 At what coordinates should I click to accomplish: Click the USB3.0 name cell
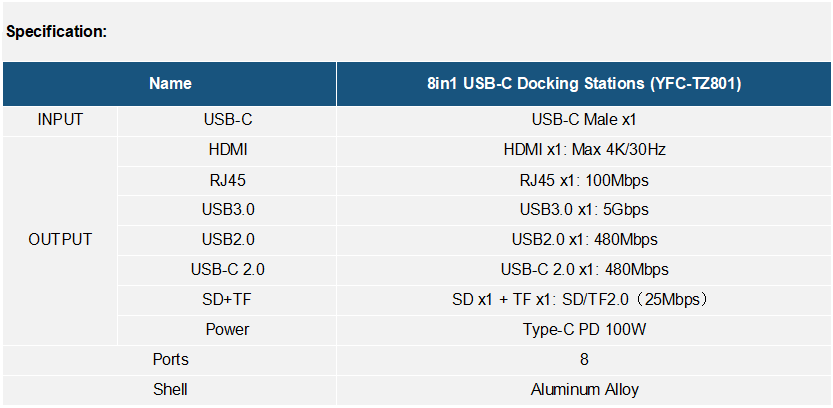click(228, 210)
